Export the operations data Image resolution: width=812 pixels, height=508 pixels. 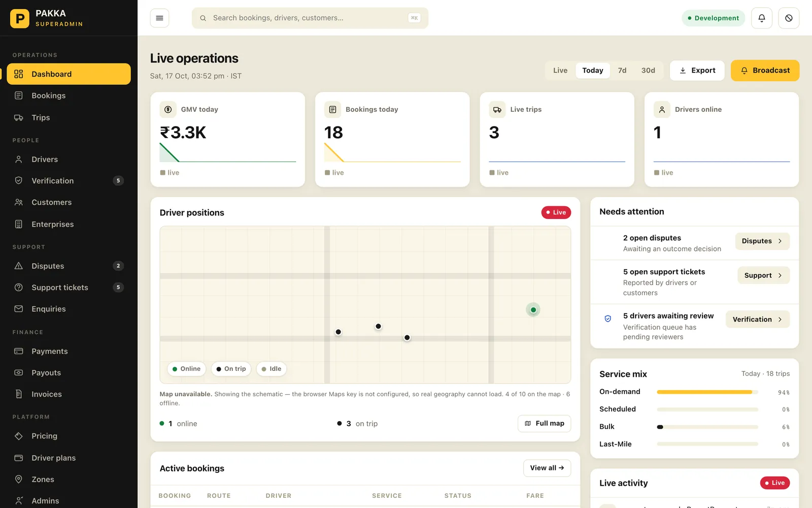(697, 71)
